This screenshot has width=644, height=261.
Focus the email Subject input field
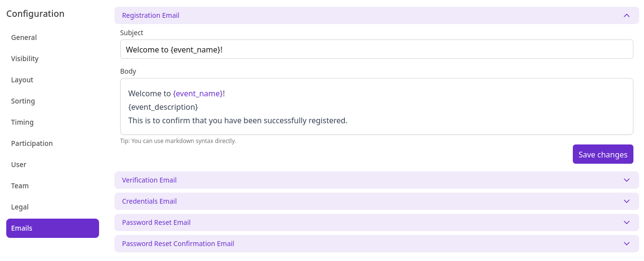(x=376, y=49)
